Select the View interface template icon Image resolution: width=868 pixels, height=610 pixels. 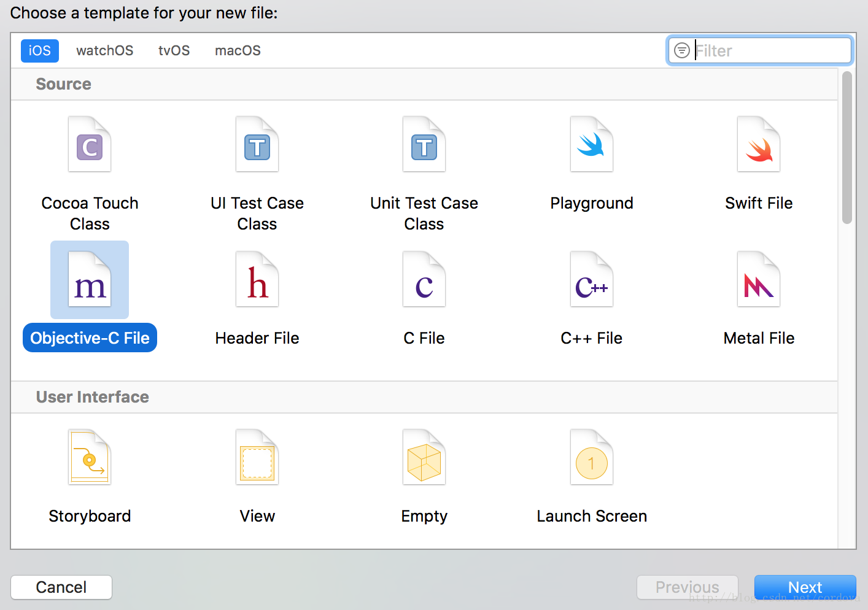coord(257,458)
